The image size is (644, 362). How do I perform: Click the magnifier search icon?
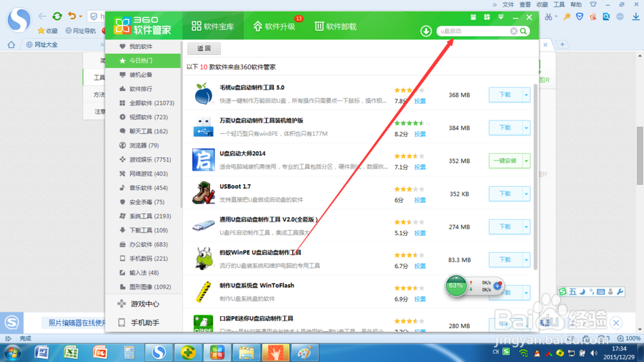(523, 31)
